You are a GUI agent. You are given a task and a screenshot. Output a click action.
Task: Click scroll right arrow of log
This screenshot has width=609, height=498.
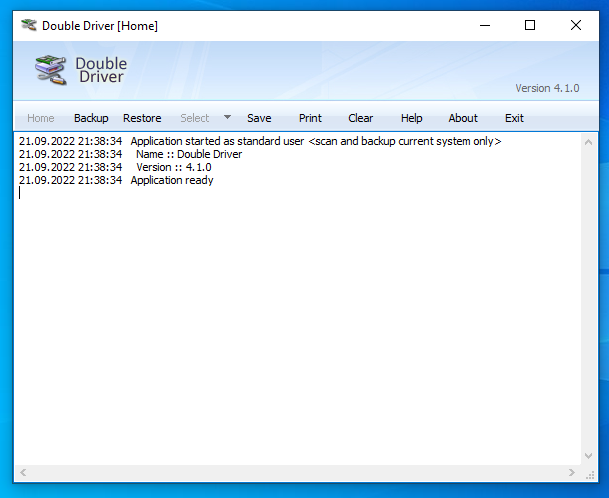(571, 472)
